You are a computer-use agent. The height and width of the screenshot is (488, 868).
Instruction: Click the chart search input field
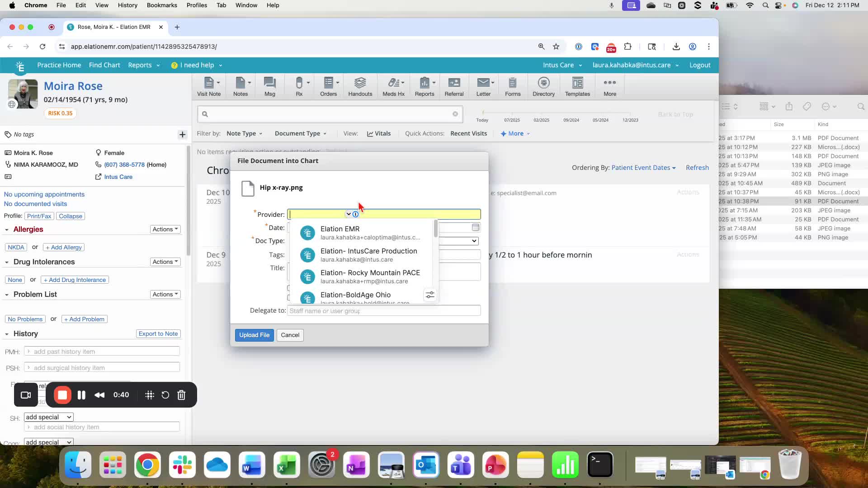pyautogui.click(x=330, y=114)
